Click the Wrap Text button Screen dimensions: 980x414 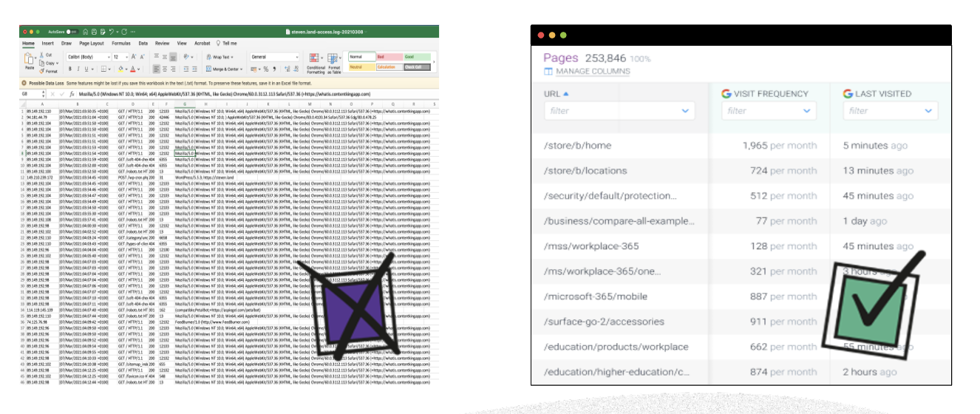tap(220, 57)
